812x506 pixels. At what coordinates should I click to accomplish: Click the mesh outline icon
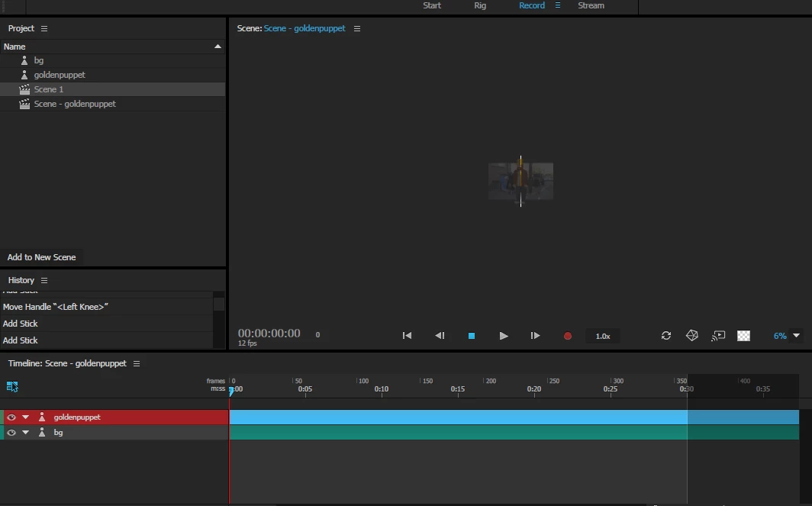tap(692, 336)
